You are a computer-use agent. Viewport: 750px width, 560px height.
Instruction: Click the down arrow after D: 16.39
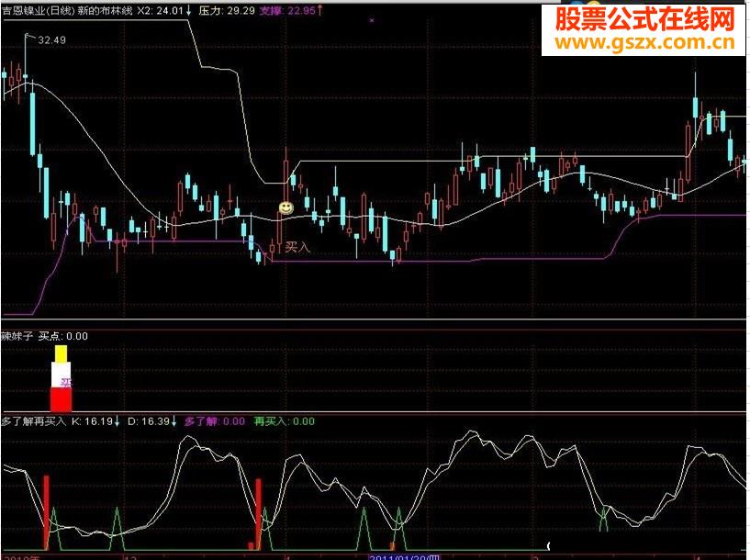pyautogui.click(x=173, y=422)
